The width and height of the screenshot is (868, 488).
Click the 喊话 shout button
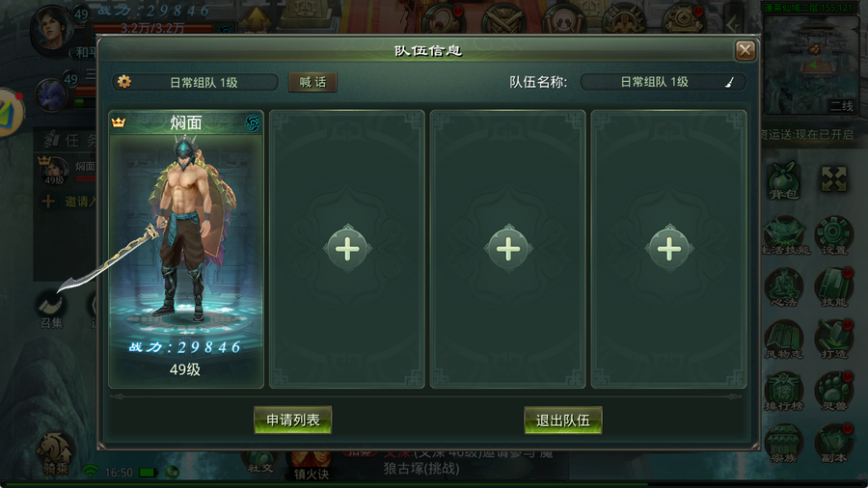coord(312,82)
